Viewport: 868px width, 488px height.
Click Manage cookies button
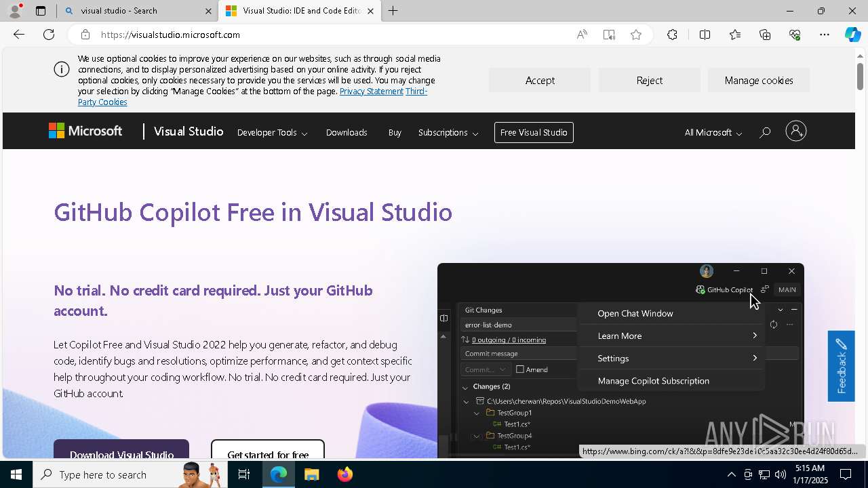coord(759,80)
